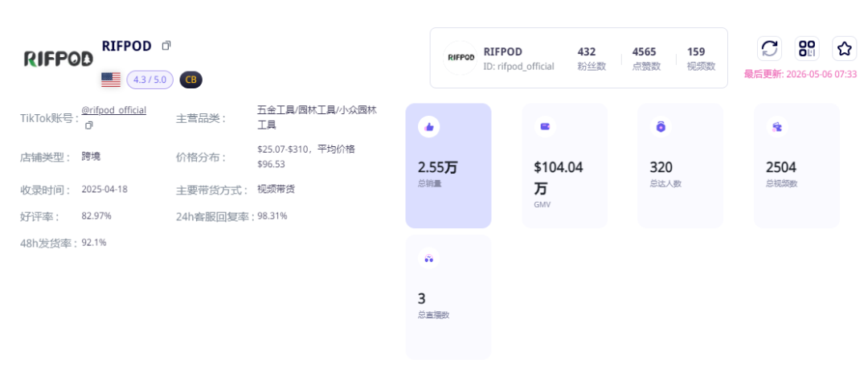Click the wallet icon on GMV card
The image size is (868, 377).
(x=545, y=127)
